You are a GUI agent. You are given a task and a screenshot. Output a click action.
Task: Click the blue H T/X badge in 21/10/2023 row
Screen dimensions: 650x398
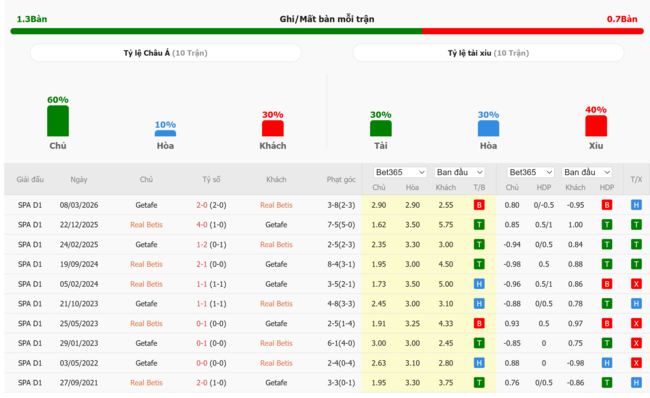636,303
